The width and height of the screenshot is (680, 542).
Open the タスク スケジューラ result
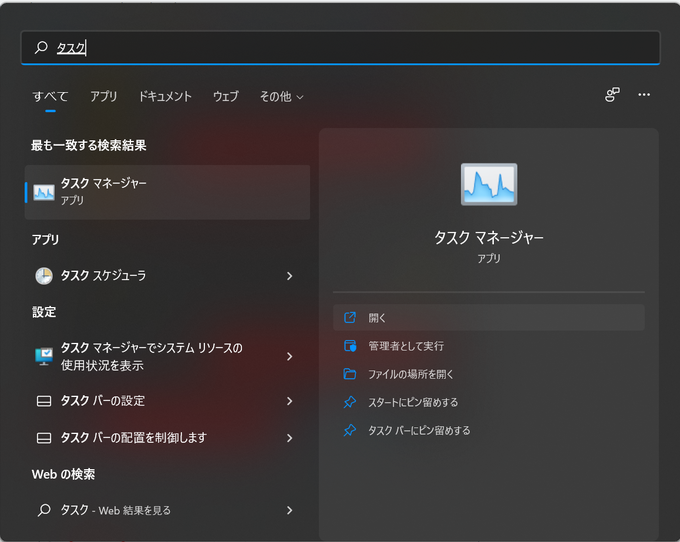coord(167,276)
